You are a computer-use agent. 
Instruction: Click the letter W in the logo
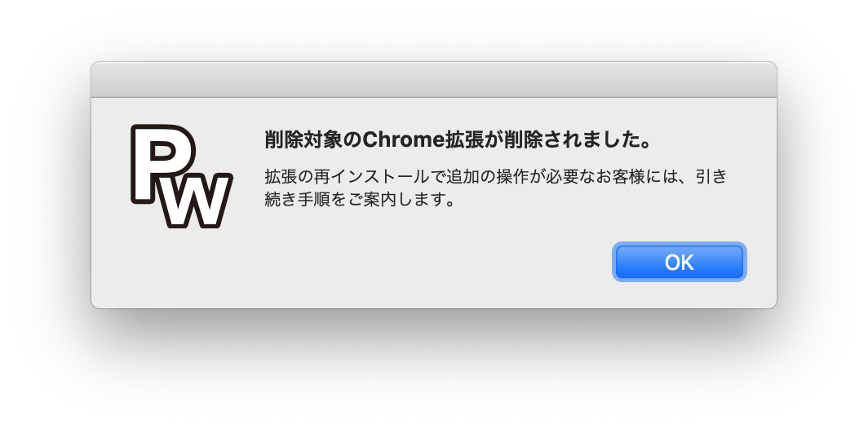(x=197, y=202)
